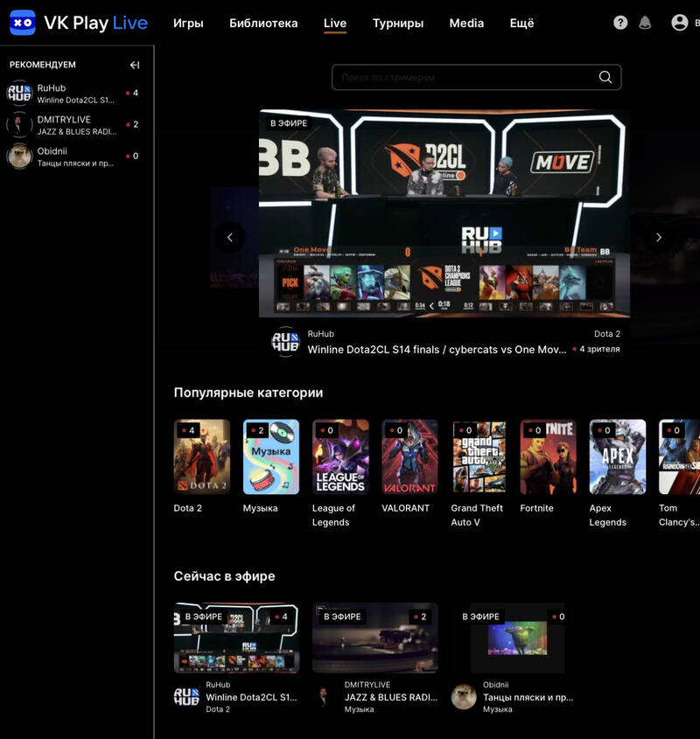Click the Сейчас в эфире heading
Viewport: 700px width, 739px height.
coord(224,576)
